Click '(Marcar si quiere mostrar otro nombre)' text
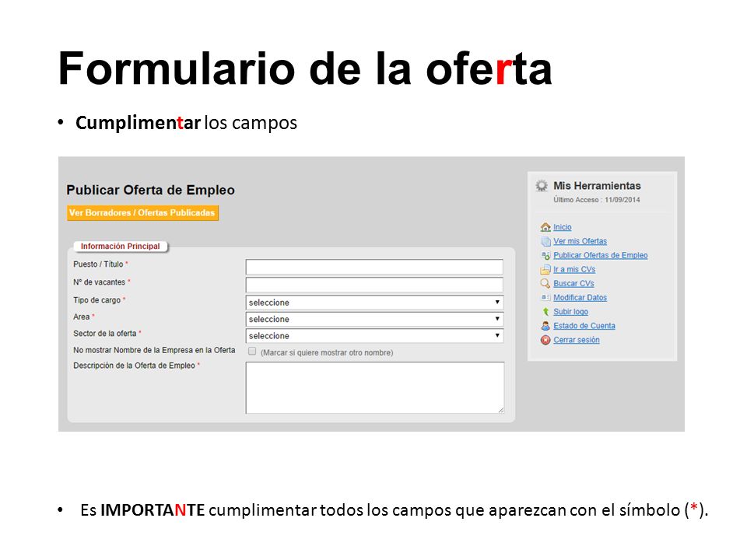The width and height of the screenshot is (747, 560). [327, 353]
